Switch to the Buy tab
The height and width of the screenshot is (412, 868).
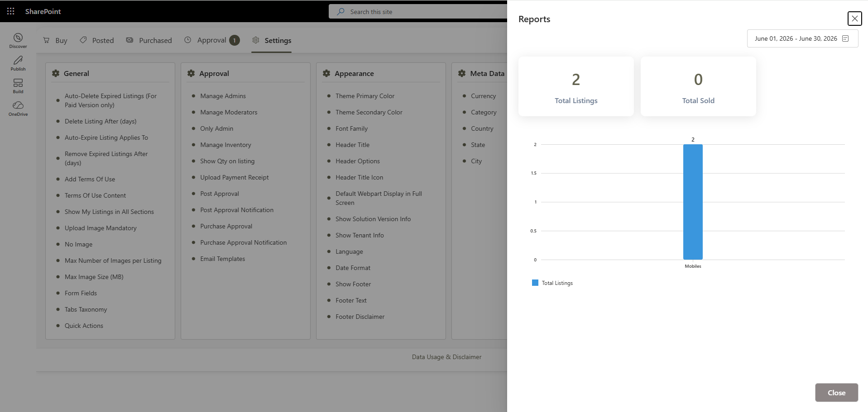point(55,40)
